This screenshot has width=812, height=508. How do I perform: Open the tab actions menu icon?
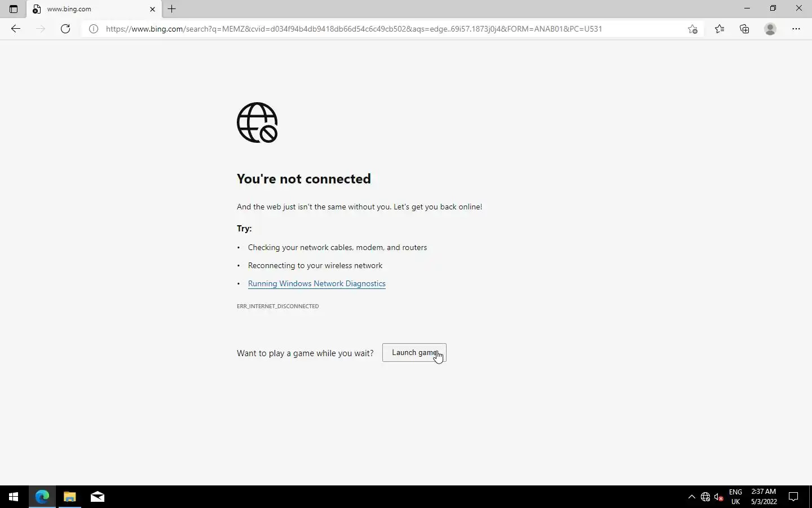[14, 9]
